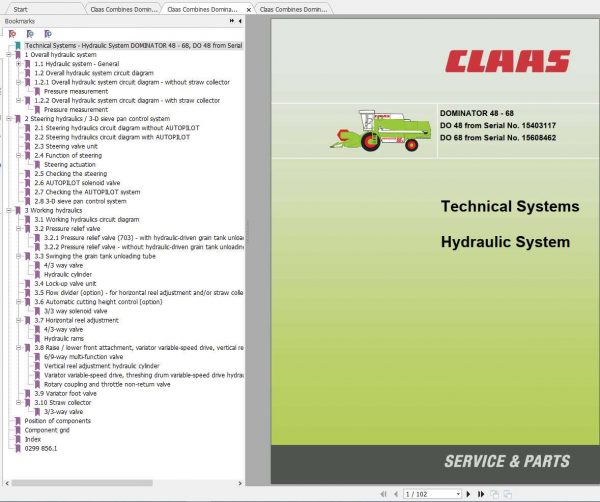Open Hydraulic cylinder bookmark
600x502 pixels.
68,274
